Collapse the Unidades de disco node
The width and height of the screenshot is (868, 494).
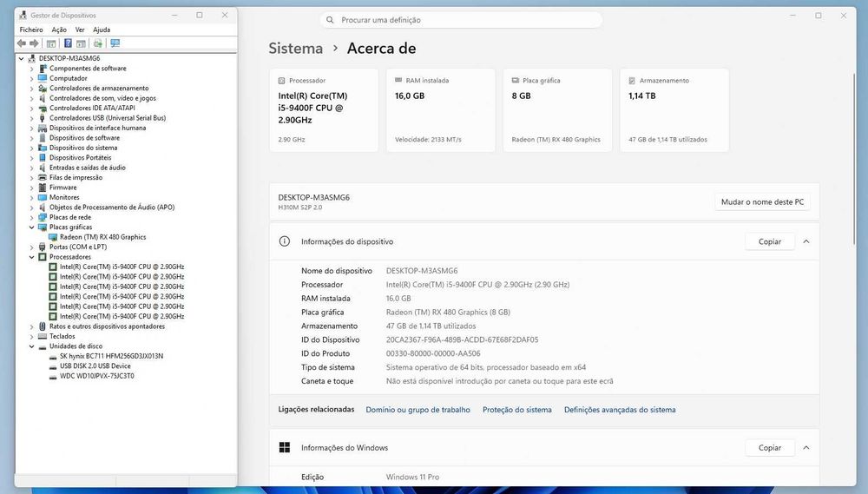[x=31, y=346]
